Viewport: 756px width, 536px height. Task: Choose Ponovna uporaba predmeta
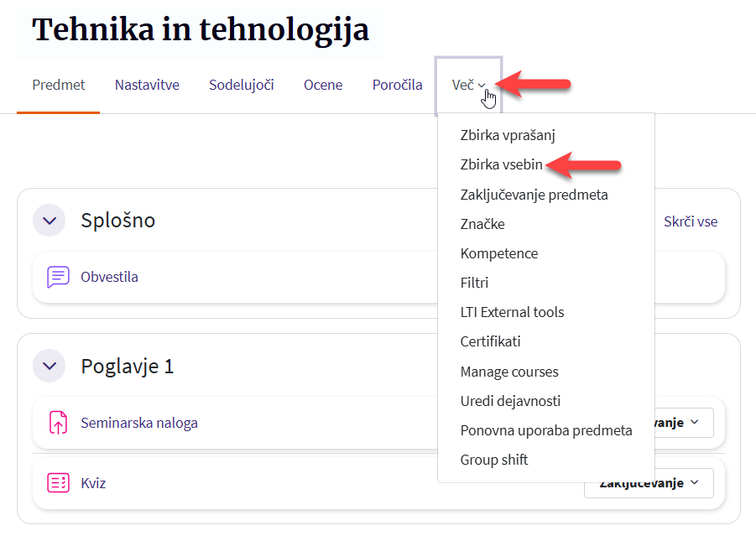(546, 430)
